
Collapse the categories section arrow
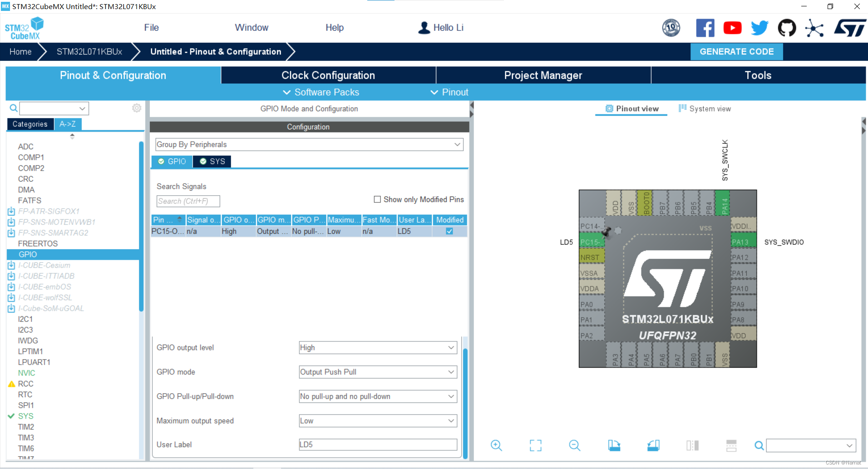[x=72, y=136]
